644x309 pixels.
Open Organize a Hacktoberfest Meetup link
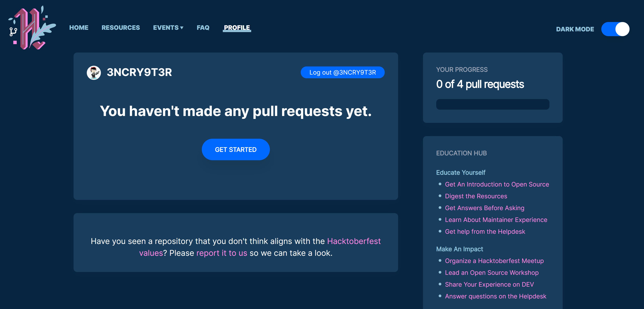click(x=494, y=261)
